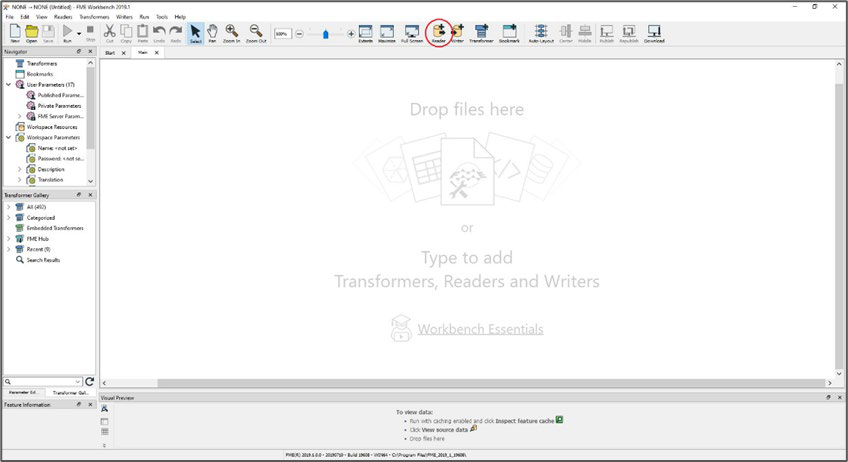
Task: Open the Workbench Essentials link
Action: (480, 329)
